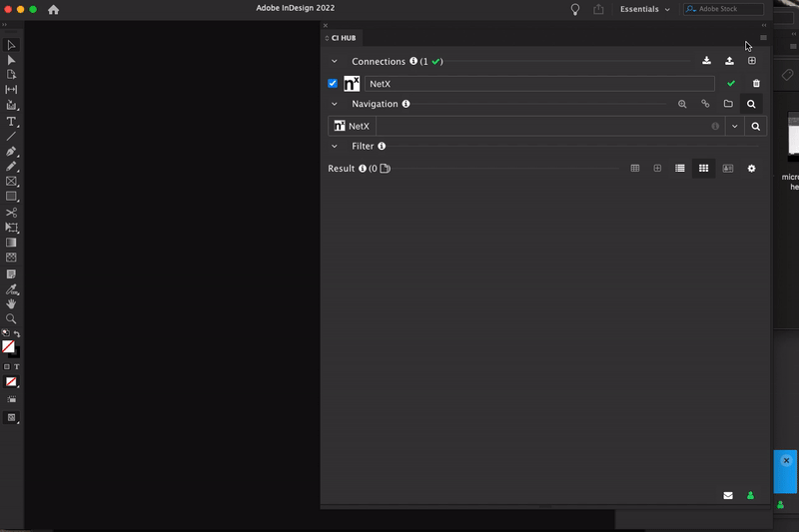Expand the Filter section chevron

coord(335,147)
